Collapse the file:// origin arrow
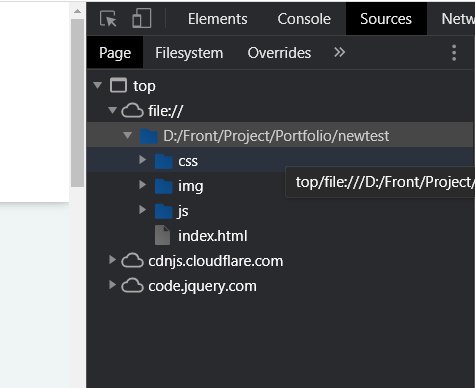475x388 pixels. [x=113, y=110]
